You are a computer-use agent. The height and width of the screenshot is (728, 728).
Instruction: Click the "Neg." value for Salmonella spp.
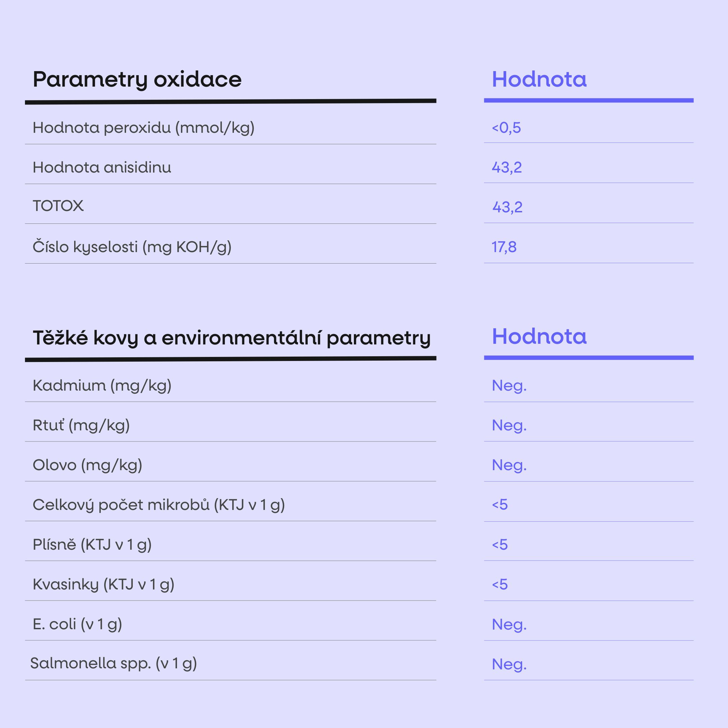coord(509,664)
